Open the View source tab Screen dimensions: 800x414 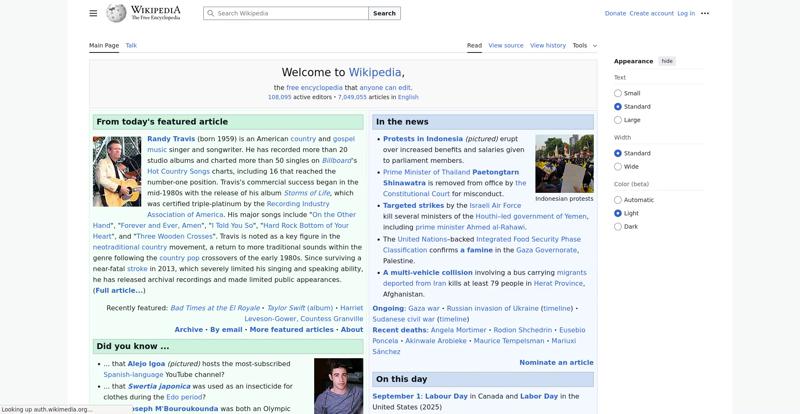pyautogui.click(x=506, y=45)
